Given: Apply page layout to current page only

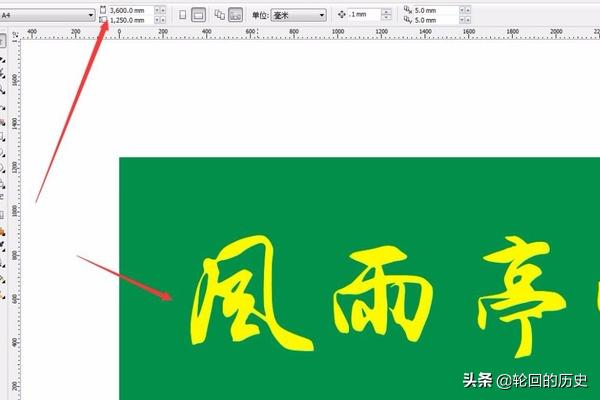Looking at the screenshot, I should (x=235, y=15).
